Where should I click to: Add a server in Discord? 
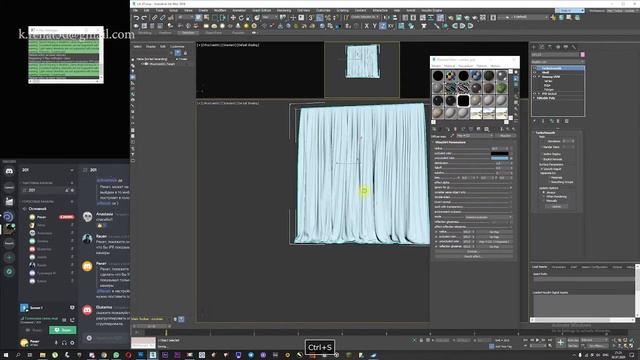(x=9, y=258)
